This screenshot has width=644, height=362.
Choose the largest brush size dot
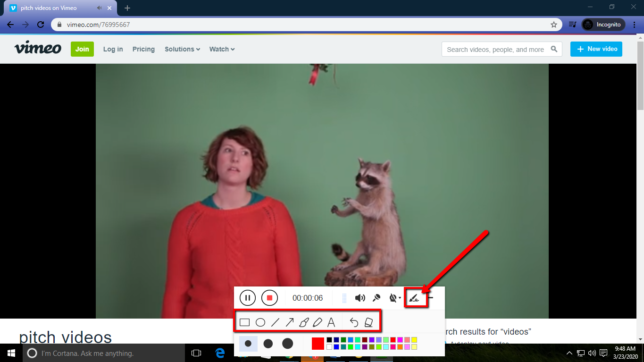tap(287, 344)
